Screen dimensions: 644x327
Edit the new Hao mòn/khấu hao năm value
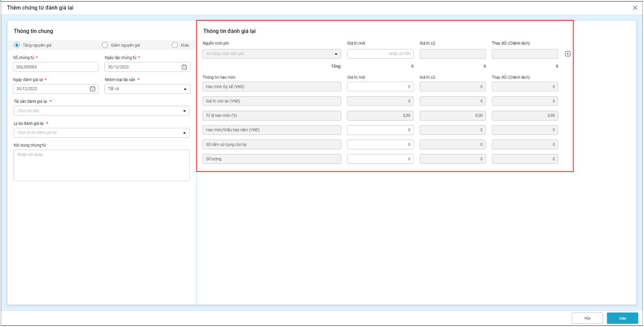(x=380, y=130)
